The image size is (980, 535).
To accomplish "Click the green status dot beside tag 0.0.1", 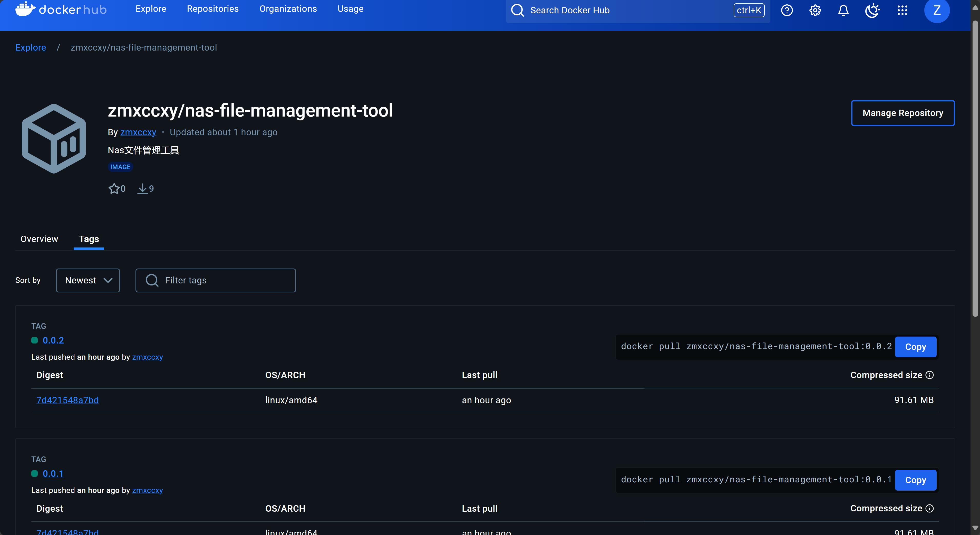I will [x=35, y=474].
